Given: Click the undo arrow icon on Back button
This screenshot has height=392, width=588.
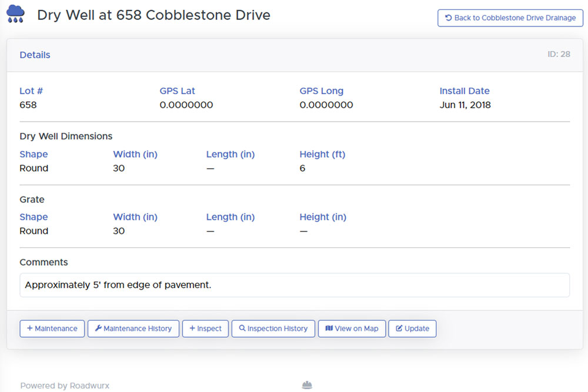Looking at the screenshot, I should (448, 18).
